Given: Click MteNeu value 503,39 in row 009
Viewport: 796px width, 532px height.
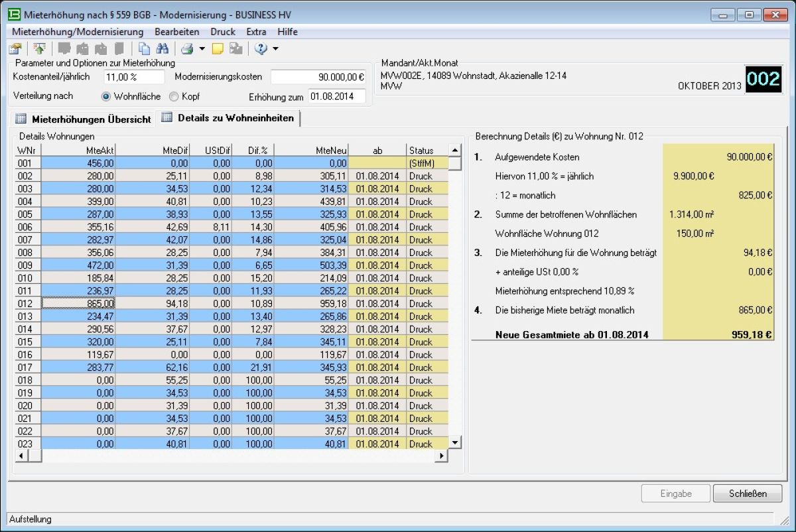Looking at the screenshot, I should pyautogui.click(x=311, y=265).
